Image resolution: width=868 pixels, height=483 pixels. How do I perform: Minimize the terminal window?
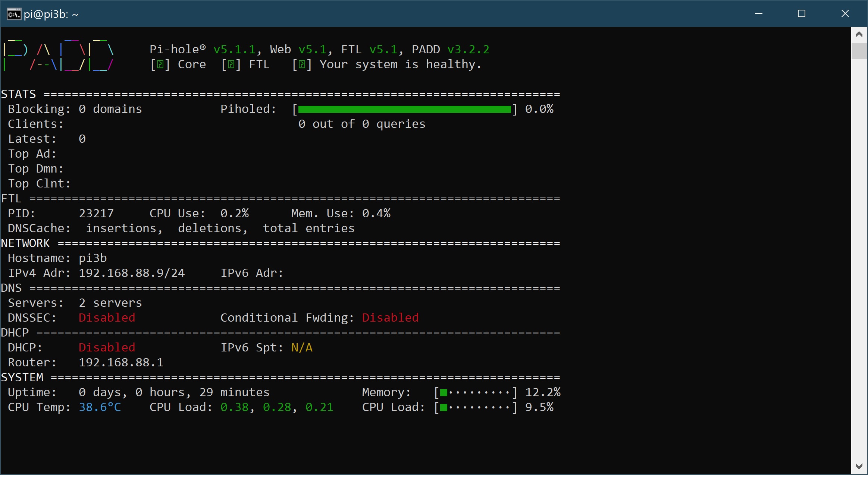click(x=758, y=14)
